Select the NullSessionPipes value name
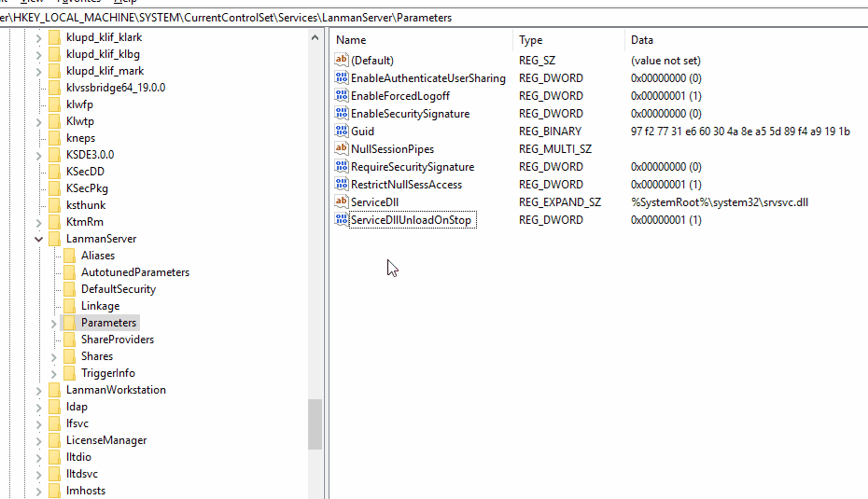Screen dimensions: 868x499 pos(393,149)
